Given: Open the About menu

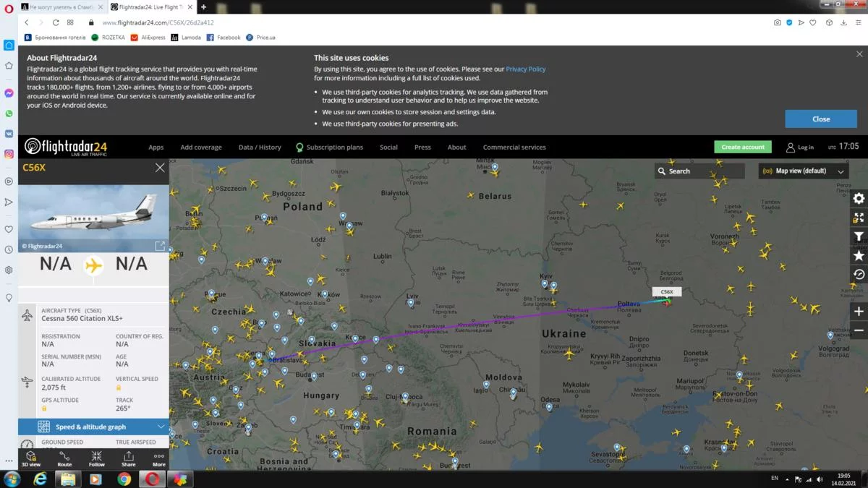Looking at the screenshot, I should click(456, 147).
